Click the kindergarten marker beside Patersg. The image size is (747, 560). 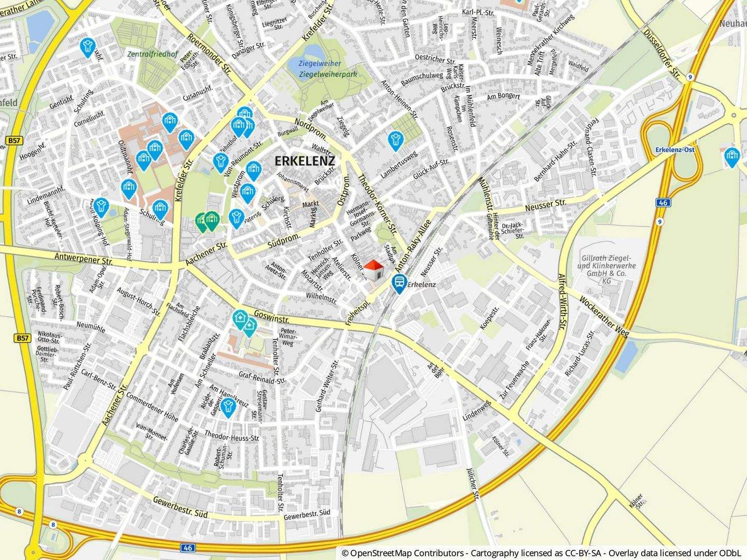[236, 217]
